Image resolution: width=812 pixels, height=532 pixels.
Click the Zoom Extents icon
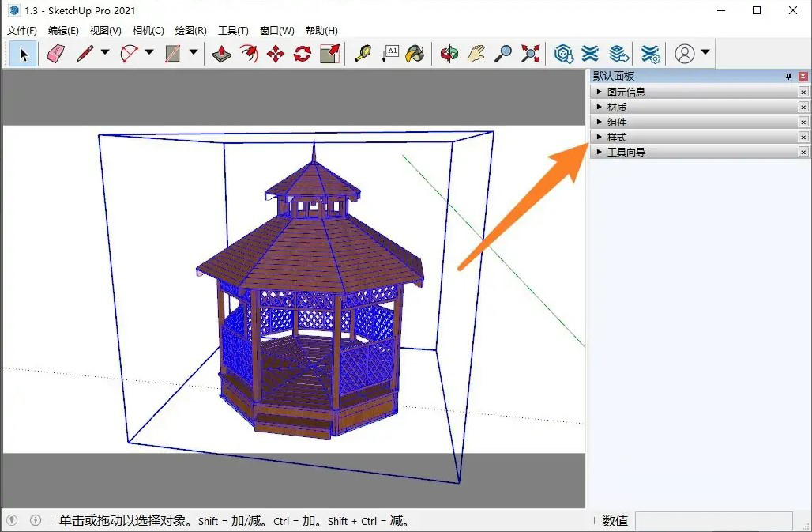pos(531,54)
